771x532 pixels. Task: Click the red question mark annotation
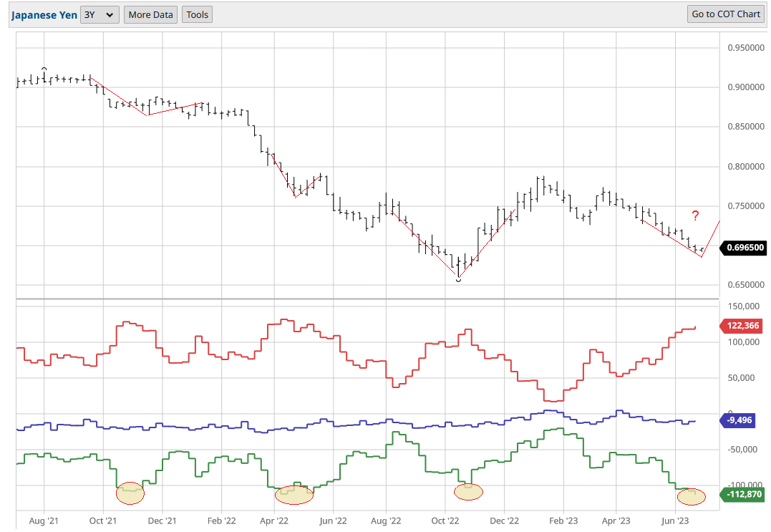pyautogui.click(x=694, y=216)
